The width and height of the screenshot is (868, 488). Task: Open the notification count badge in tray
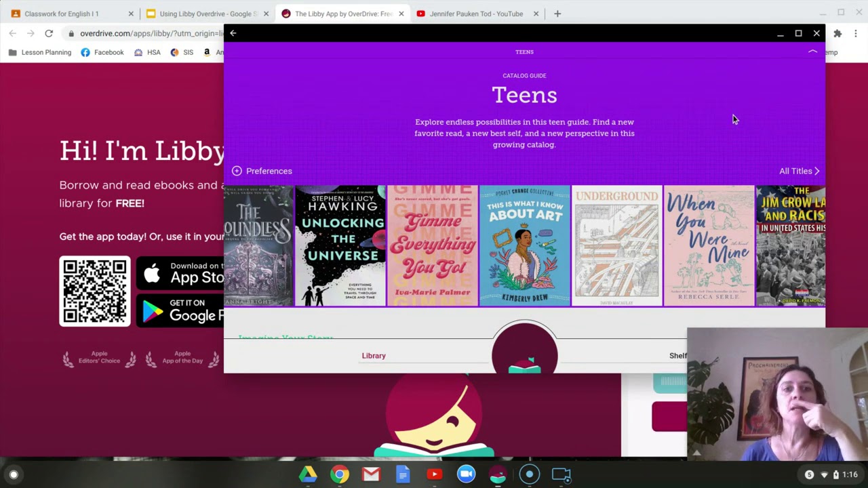click(809, 474)
